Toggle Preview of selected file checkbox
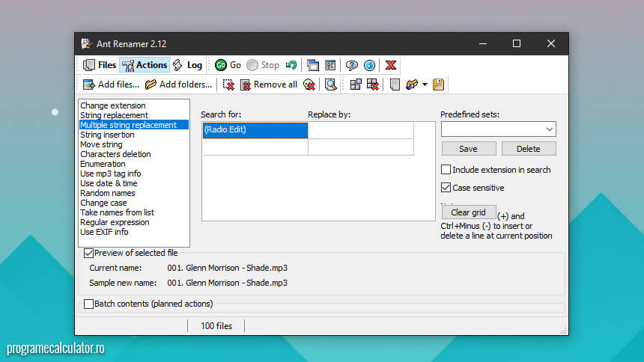Image resolution: width=644 pixels, height=362 pixels. click(89, 254)
